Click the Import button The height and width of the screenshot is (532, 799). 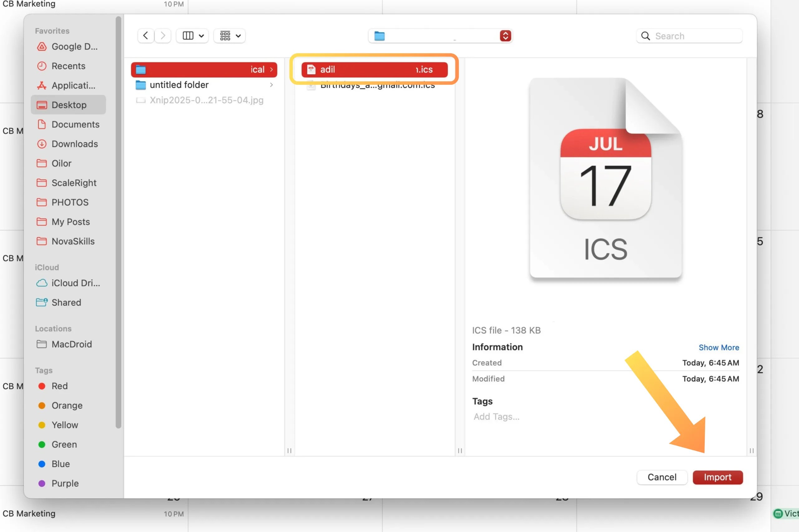(x=717, y=477)
